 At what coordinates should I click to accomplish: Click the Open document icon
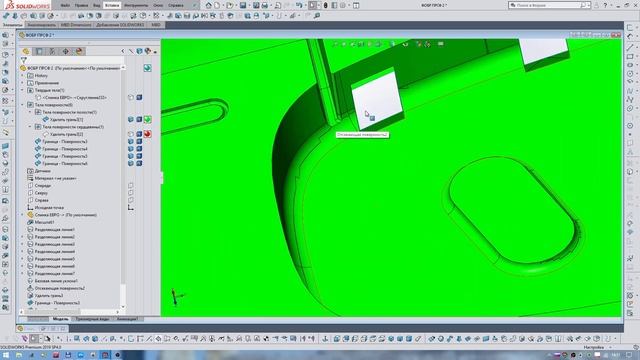pos(230,5)
